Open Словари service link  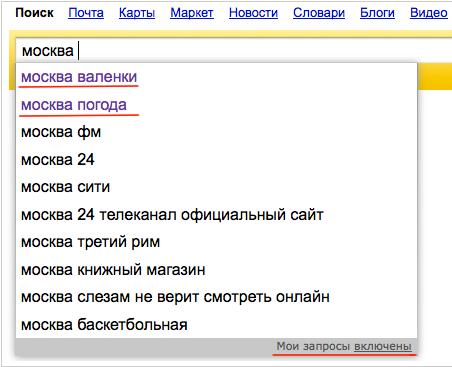pos(319,13)
